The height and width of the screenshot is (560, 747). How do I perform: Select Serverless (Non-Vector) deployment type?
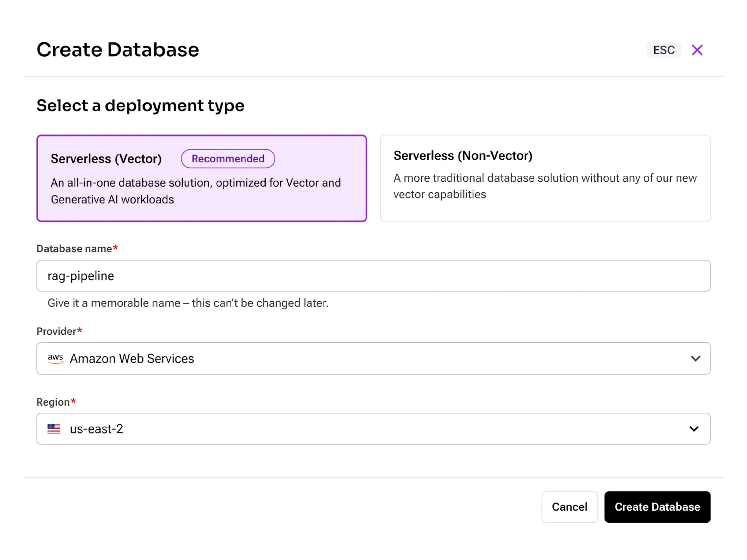(x=463, y=156)
